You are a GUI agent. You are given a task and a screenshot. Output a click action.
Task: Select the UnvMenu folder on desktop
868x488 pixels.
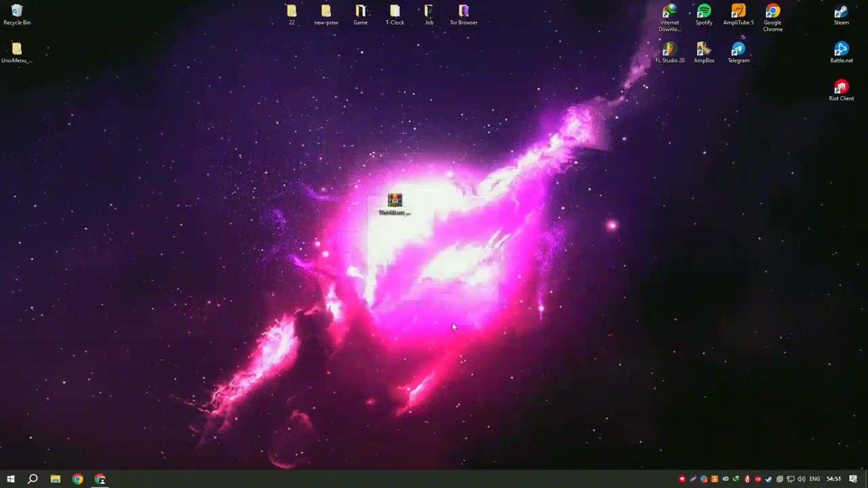[17, 53]
